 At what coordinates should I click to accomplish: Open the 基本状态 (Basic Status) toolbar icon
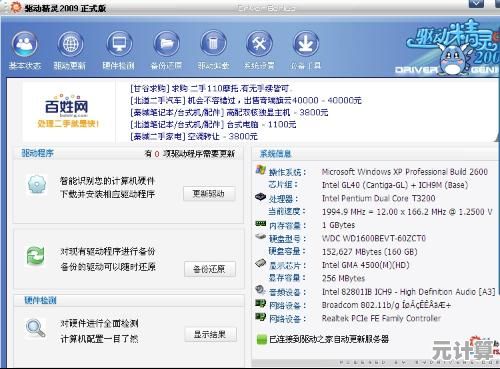coord(25,44)
